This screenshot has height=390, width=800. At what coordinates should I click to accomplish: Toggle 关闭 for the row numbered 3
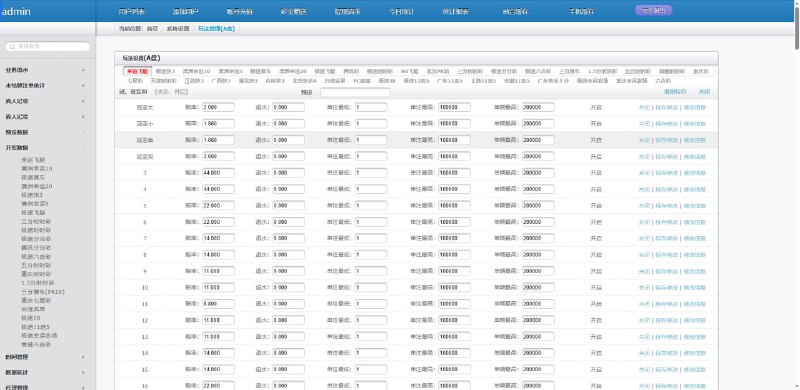point(644,173)
